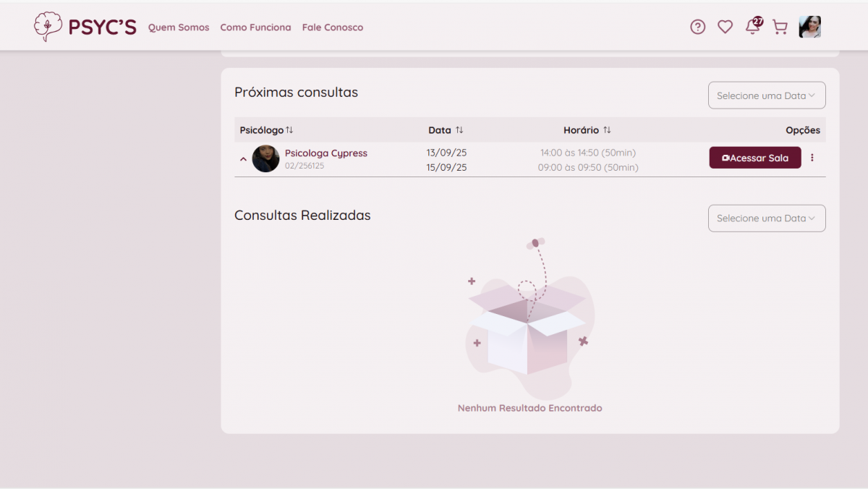Viewport: 868px width, 489px height.
Task: Click Psicologa Cypress profile photo
Action: coord(265,158)
